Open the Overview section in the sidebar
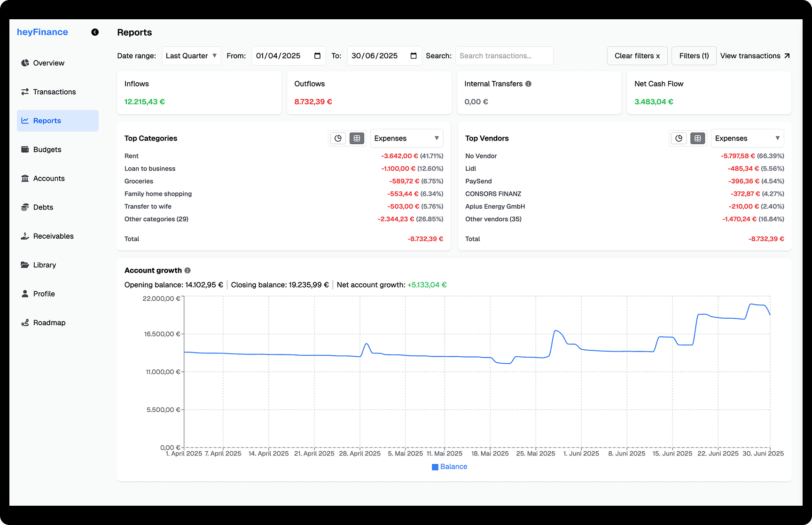The height and width of the screenshot is (525, 812). [48, 63]
